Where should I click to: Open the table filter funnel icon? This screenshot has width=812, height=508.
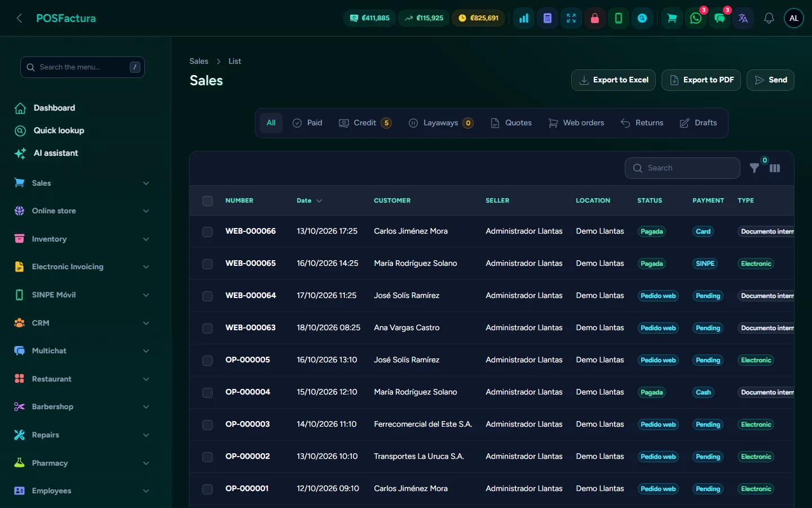[x=754, y=168]
